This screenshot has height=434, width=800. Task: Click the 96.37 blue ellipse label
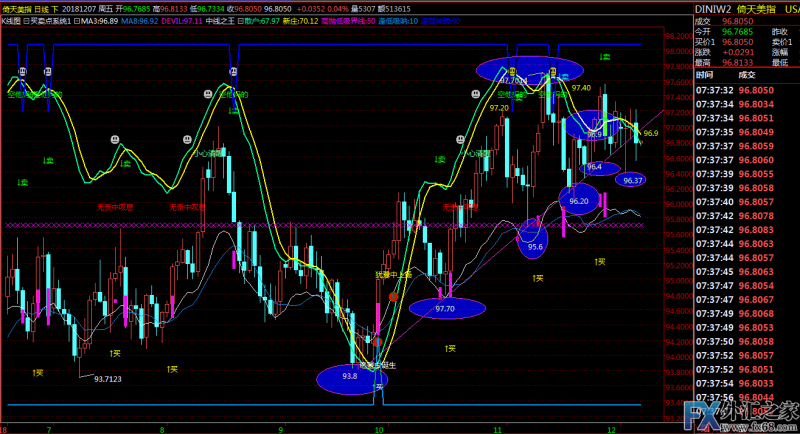click(632, 180)
